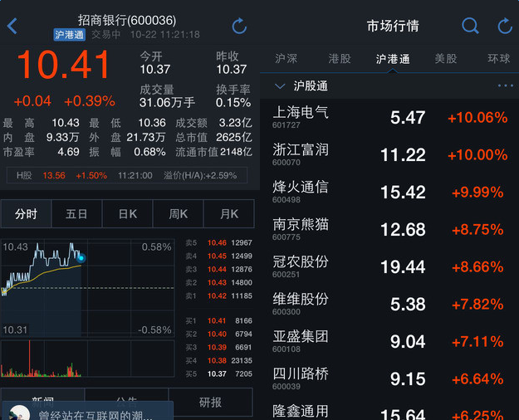The height and width of the screenshot is (420, 519).
Task: Open 维维股份 600300 stock row
Action: [389, 304]
